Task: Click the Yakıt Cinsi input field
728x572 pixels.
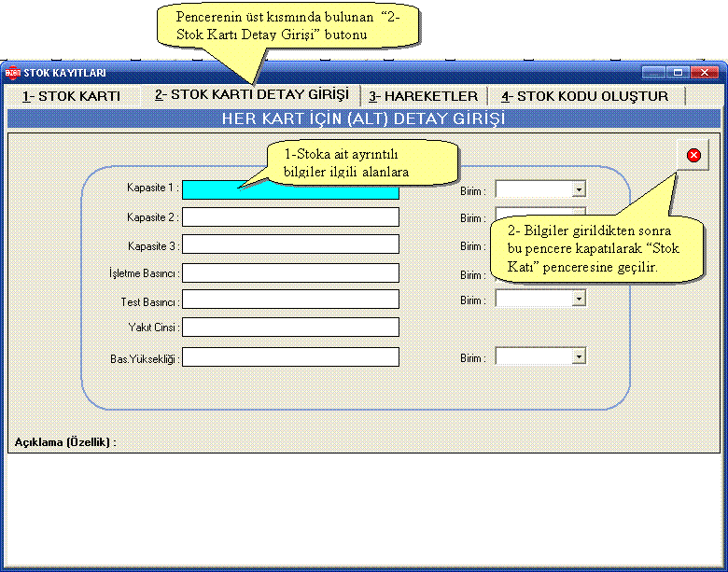Action: pyautogui.click(x=290, y=327)
